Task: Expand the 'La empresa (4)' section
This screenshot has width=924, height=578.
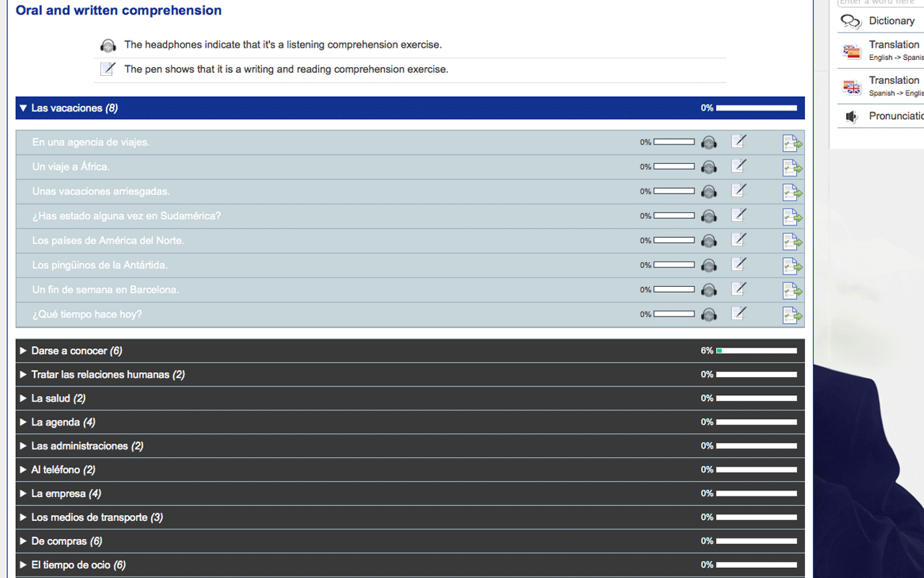Action: point(410,494)
